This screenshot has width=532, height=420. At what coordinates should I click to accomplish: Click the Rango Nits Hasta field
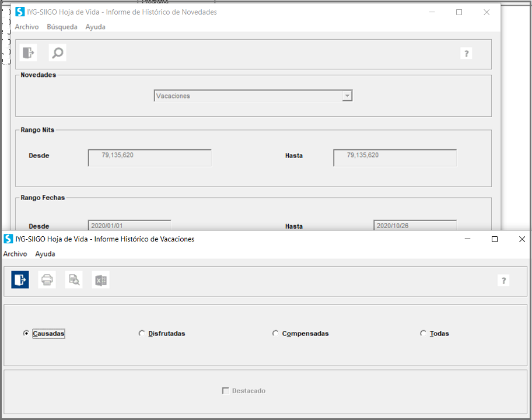[x=395, y=157]
